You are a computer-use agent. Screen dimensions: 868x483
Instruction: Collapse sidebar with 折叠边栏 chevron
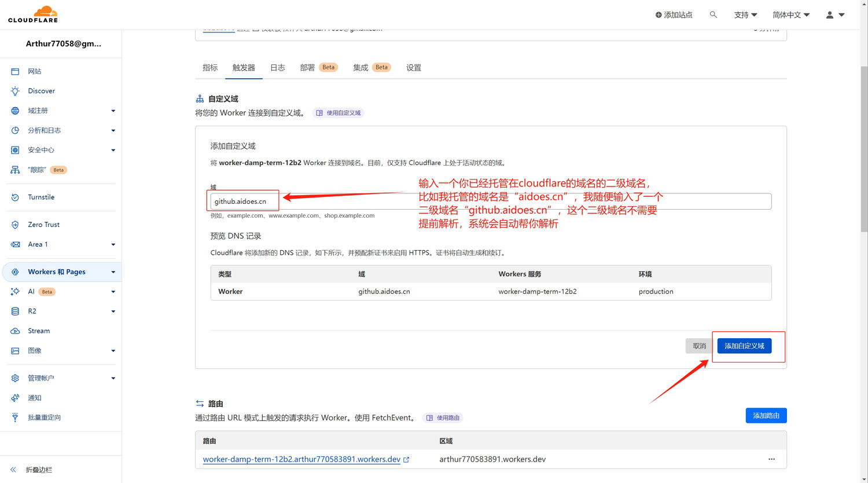13,470
